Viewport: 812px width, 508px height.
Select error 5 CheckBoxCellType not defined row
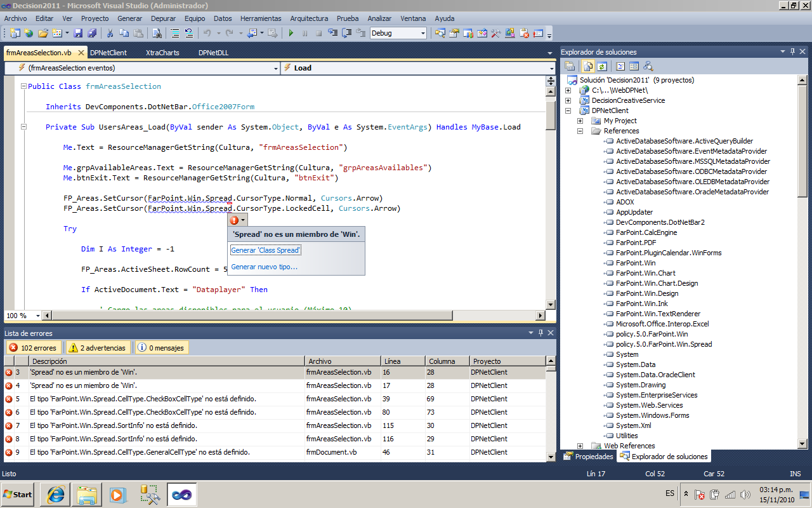click(x=274, y=399)
